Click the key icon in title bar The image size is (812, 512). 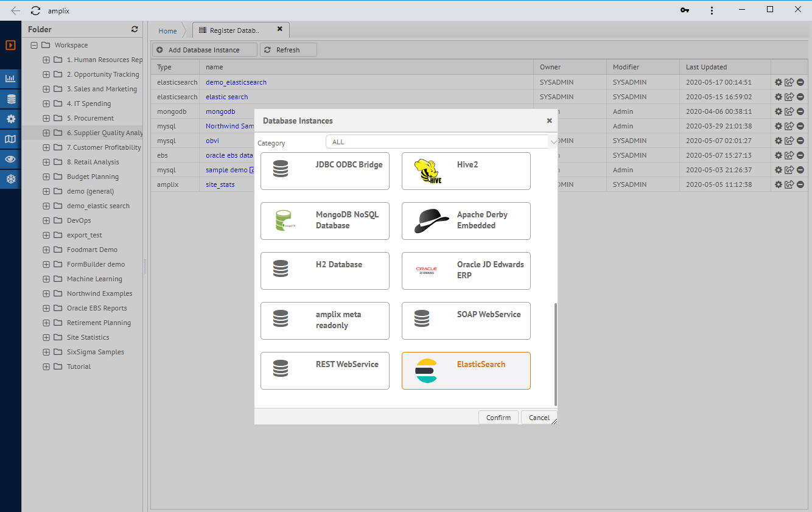pos(685,10)
